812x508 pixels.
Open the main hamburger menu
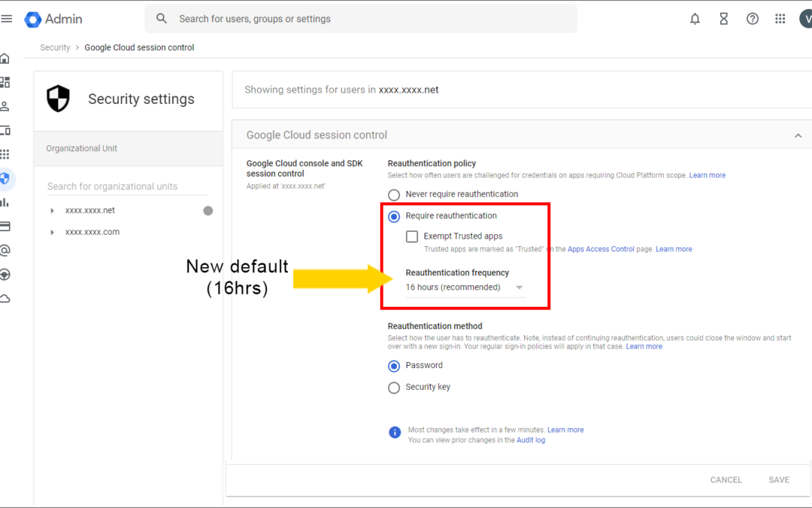6,19
